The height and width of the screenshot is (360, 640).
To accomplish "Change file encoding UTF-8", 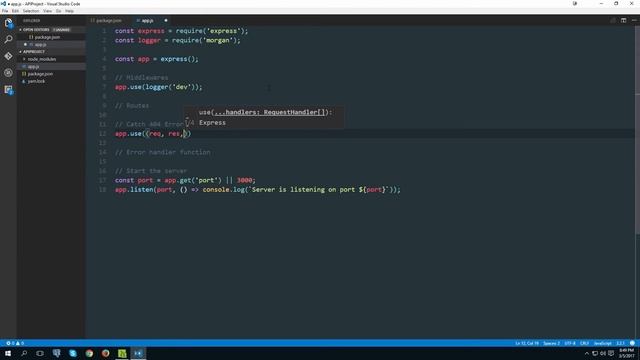I will 570,343.
